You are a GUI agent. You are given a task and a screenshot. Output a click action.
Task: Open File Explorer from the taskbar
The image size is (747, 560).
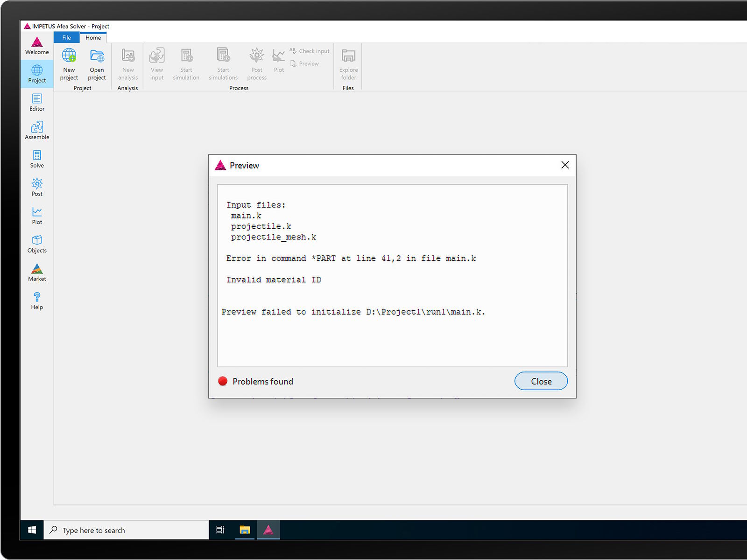click(245, 530)
